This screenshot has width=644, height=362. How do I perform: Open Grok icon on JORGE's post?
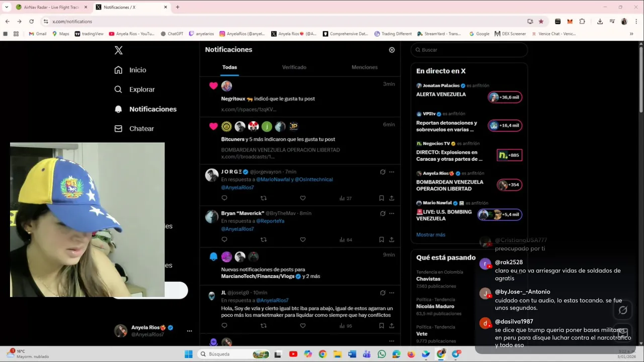(x=382, y=172)
